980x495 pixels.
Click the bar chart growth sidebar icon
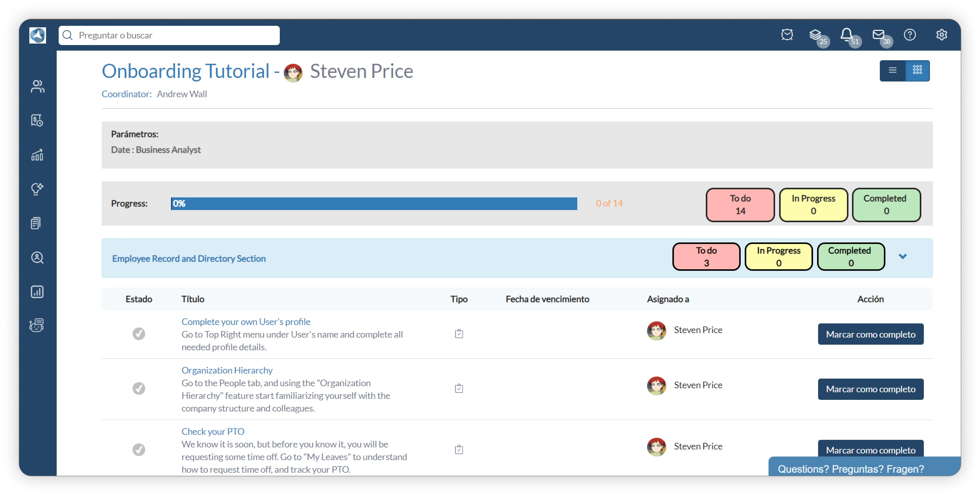tap(37, 155)
